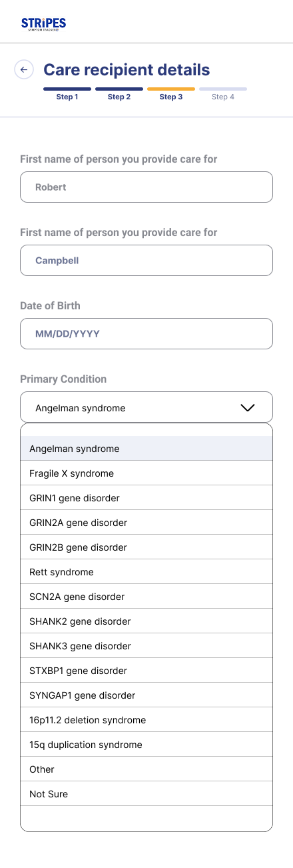Select SCN2A gene disorder option
This screenshot has height=868, width=293.
pos(146,597)
